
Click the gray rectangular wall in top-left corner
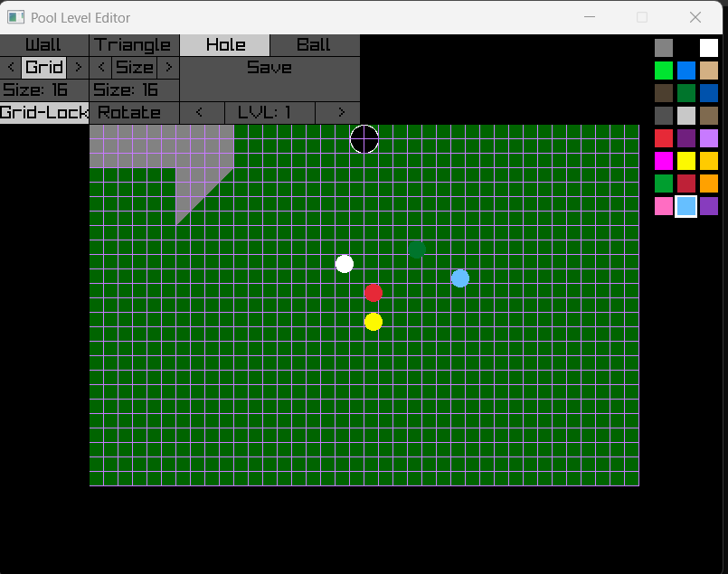coord(162,146)
